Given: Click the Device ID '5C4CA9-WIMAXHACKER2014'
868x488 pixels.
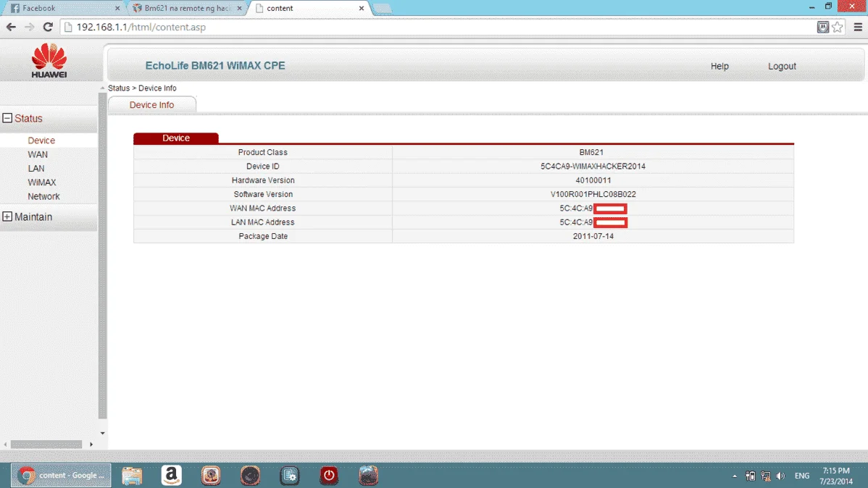Looking at the screenshot, I should pos(593,166).
